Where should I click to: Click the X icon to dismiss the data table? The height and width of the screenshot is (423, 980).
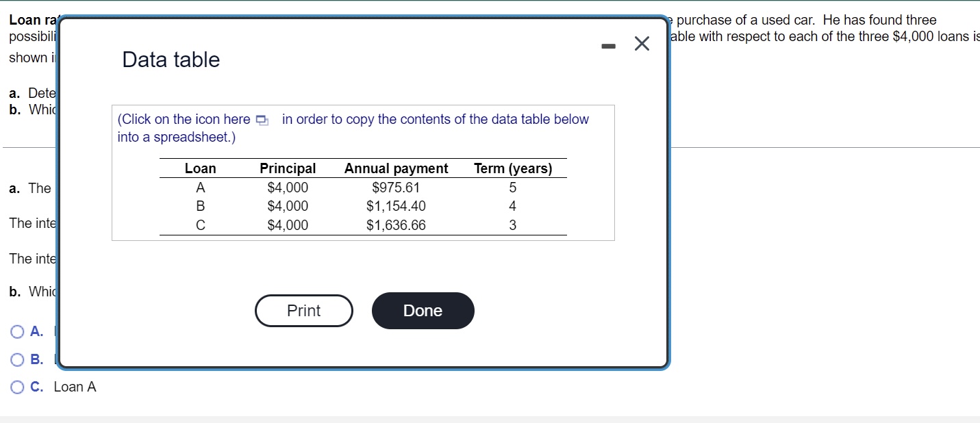(x=641, y=43)
